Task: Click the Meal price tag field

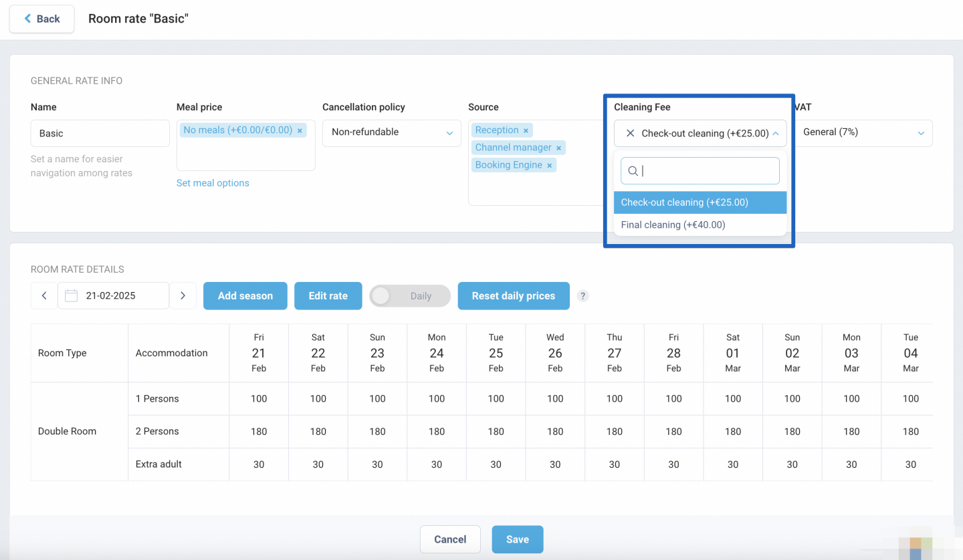Action: pos(246,145)
